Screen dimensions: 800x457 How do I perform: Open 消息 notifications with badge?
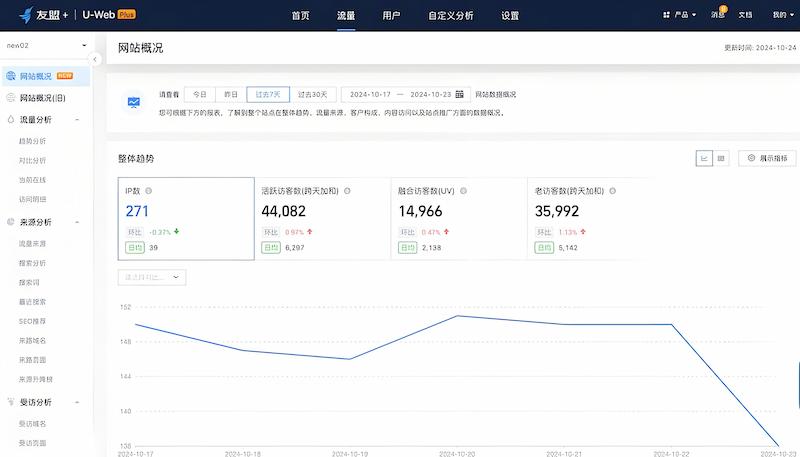tap(718, 14)
